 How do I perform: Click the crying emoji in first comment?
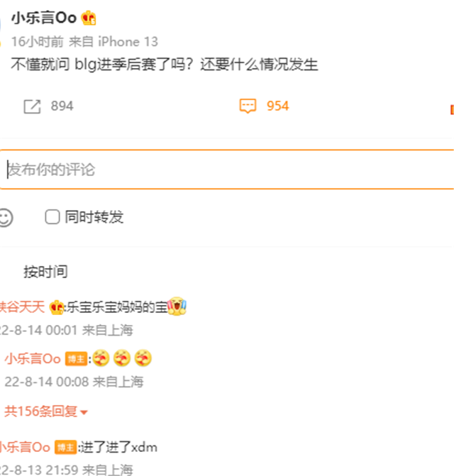click(177, 306)
